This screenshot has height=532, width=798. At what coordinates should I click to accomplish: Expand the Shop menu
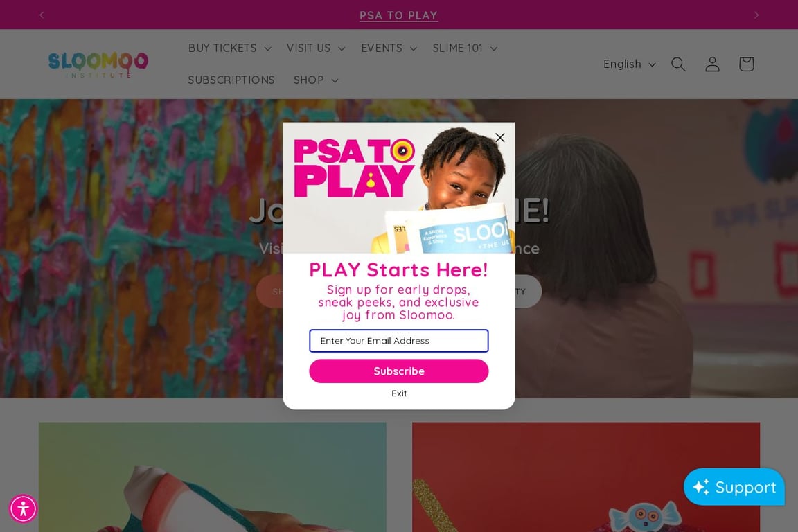(316, 80)
